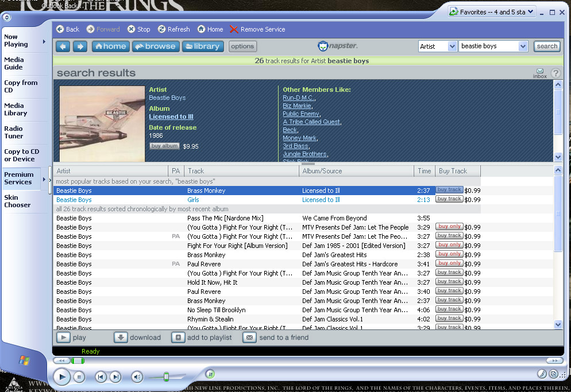Click buy track for Girls
The height and width of the screenshot is (392, 571).
pos(449,199)
